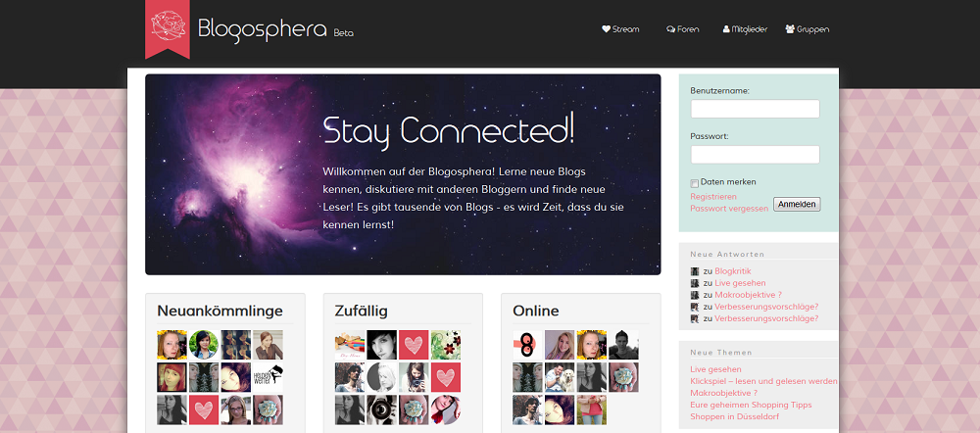The height and width of the screenshot is (433, 980).
Task: Open the first avatar under Online
Action: tap(527, 345)
